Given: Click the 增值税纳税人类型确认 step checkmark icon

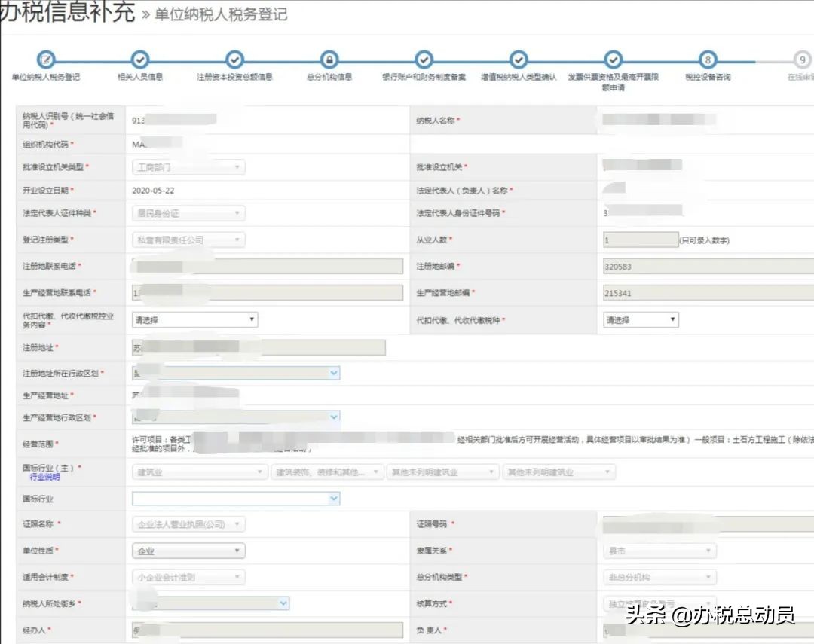Looking at the screenshot, I should [519, 60].
